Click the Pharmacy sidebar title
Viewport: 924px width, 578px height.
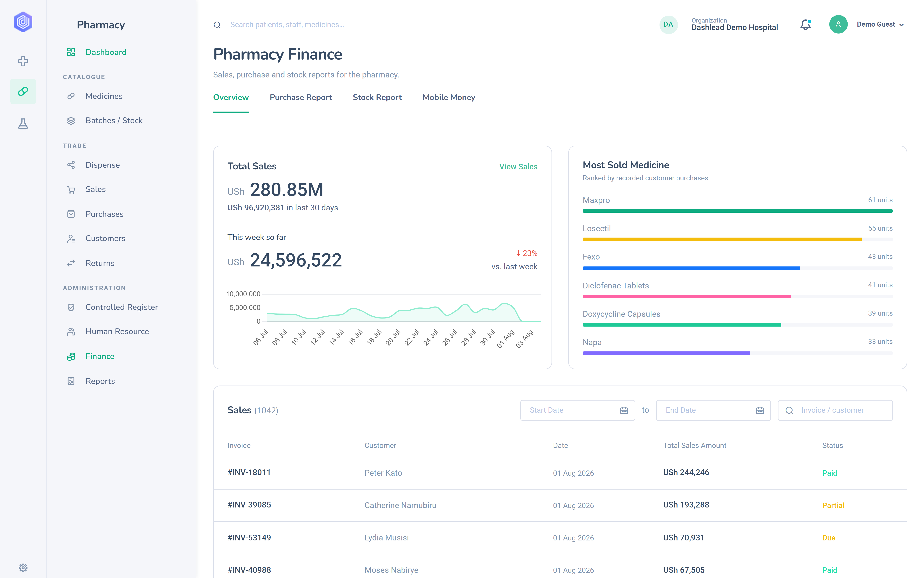pyautogui.click(x=101, y=25)
